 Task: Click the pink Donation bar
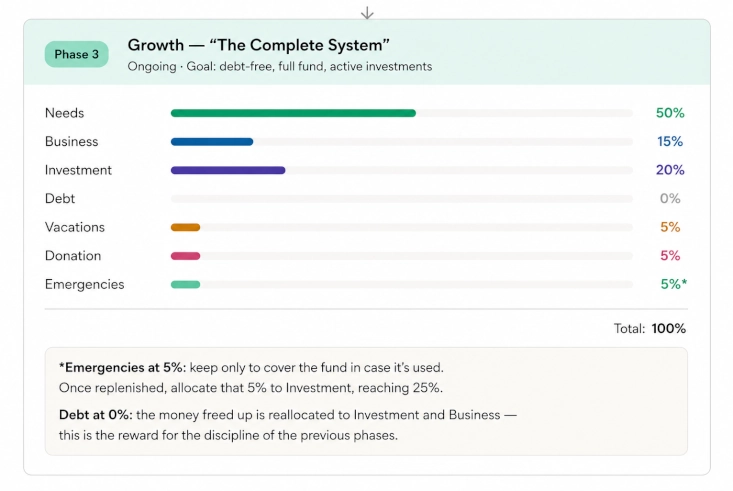tap(185, 256)
